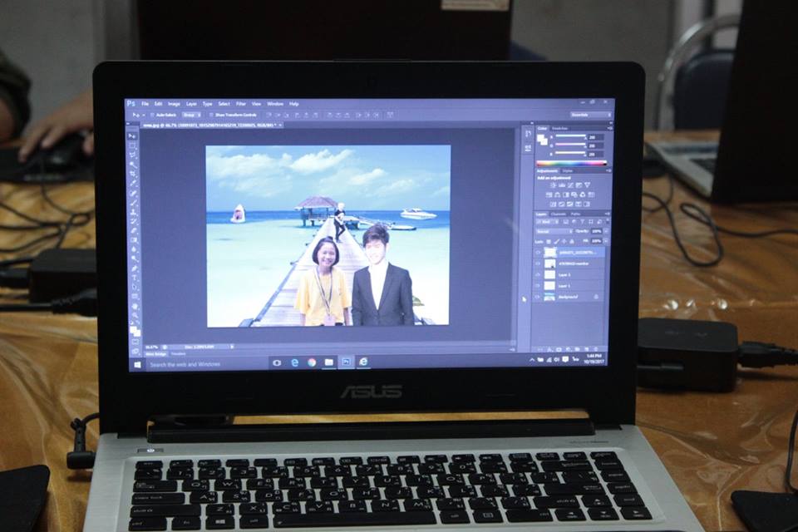The width and height of the screenshot is (798, 532).
Task: Enable the Auto-Select checkbox
Action: [x=152, y=115]
